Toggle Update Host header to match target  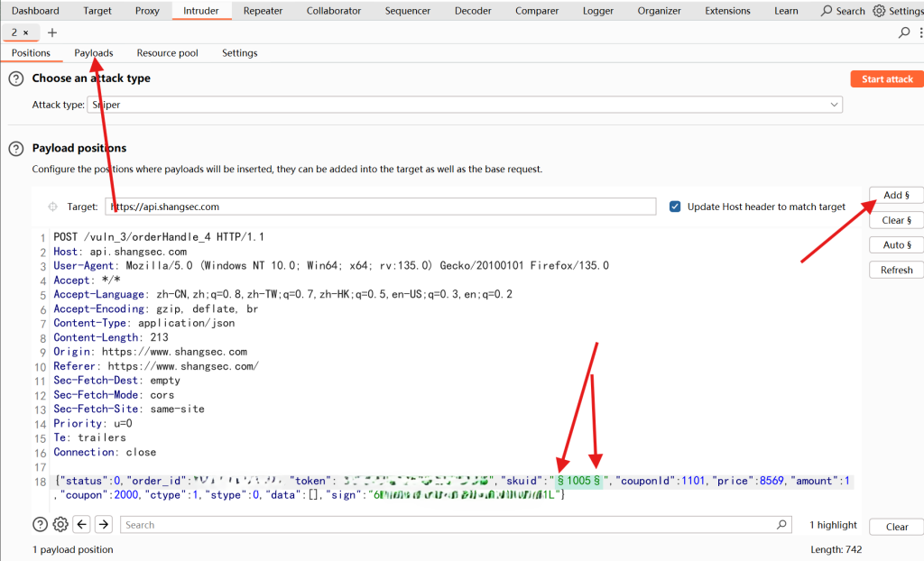(x=675, y=207)
